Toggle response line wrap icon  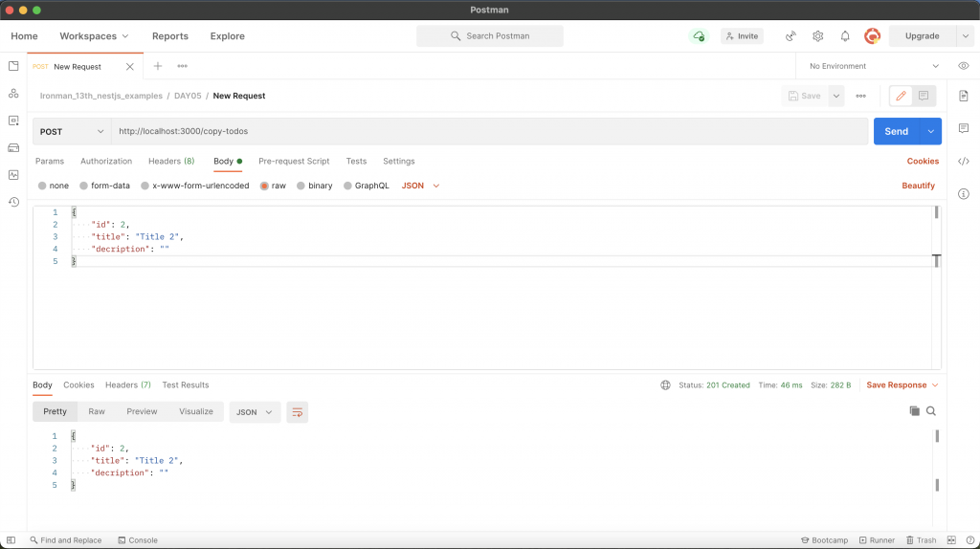click(x=298, y=412)
